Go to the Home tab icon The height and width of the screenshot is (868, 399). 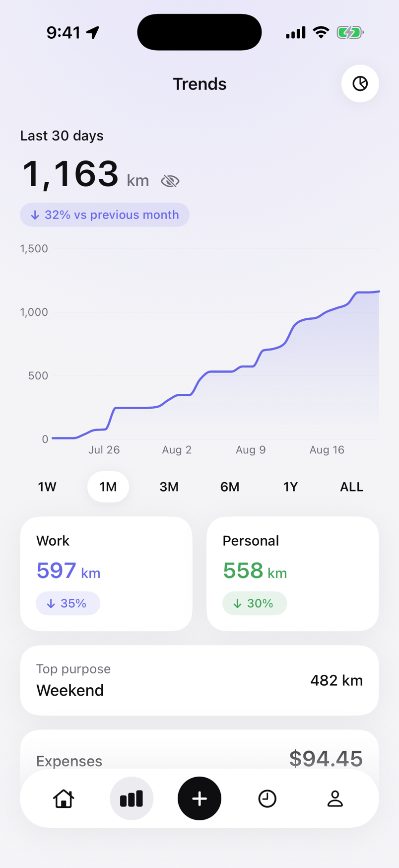(64, 798)
